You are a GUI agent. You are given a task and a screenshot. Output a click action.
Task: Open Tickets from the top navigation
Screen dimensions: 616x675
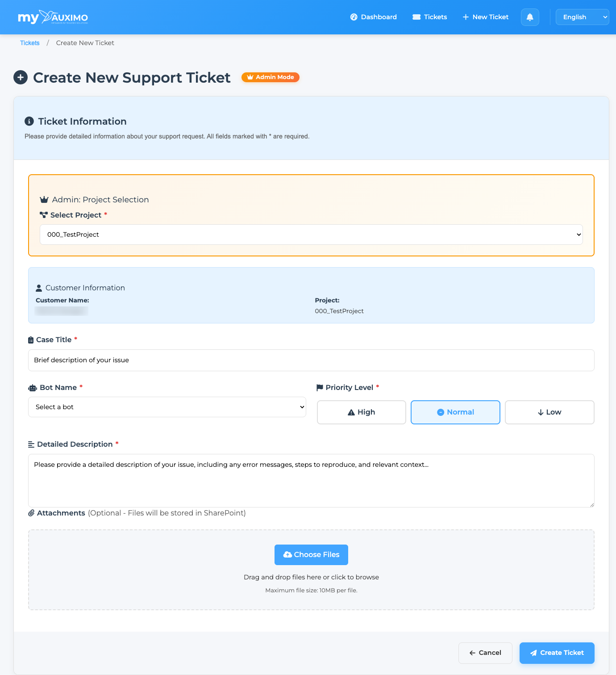click(430, 17)
